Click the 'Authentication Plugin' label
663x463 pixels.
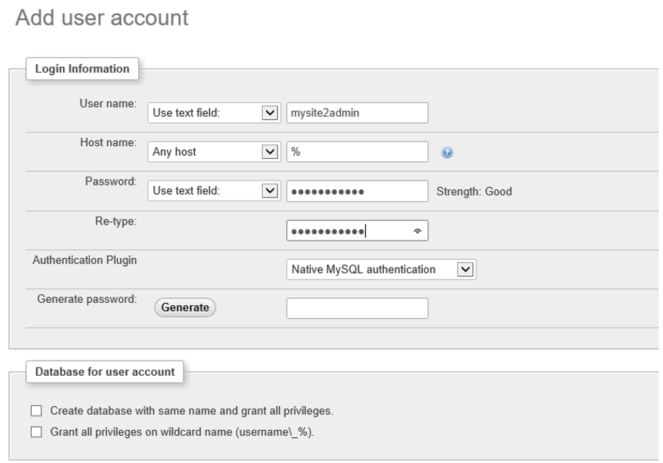(84, 260)
